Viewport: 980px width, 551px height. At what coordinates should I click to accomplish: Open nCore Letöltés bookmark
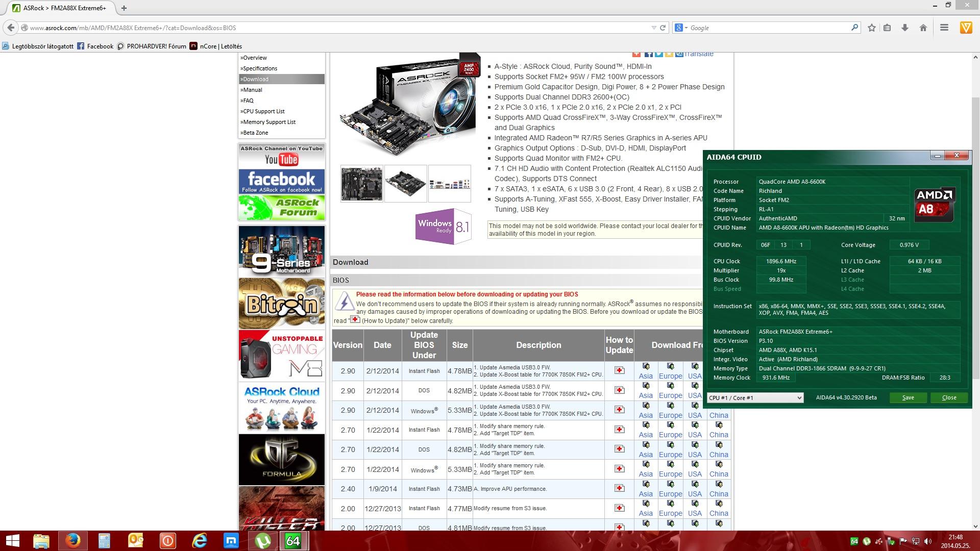216,46
